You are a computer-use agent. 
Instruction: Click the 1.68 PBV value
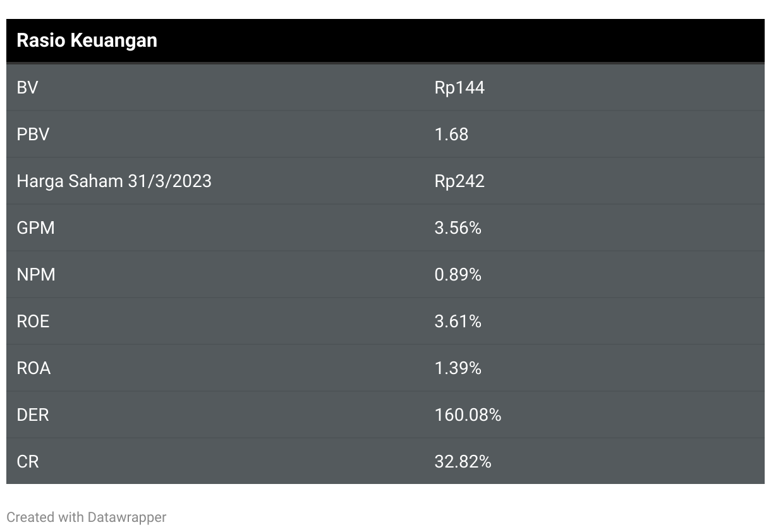(451, 134)
